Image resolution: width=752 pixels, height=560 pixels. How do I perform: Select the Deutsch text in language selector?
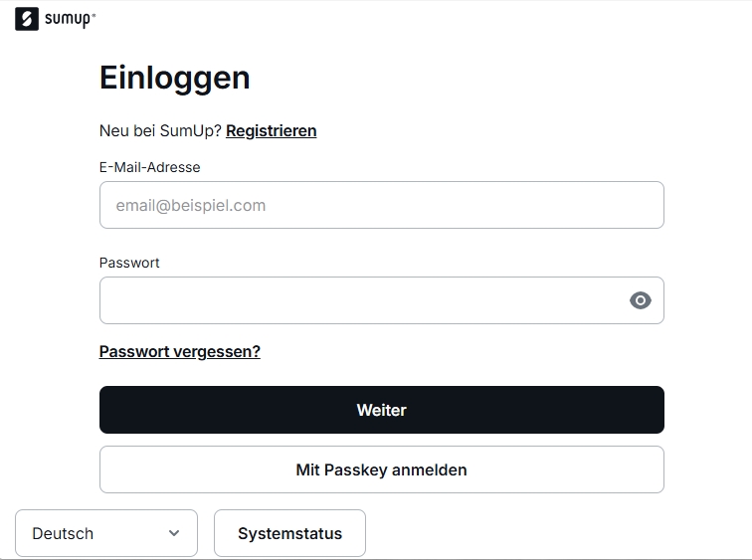(x=63, y=533)
